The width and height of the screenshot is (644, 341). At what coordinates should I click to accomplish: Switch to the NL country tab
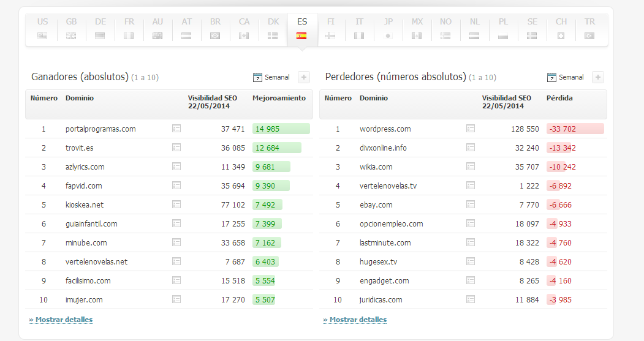pyautogui.click(x=474, y=28)
